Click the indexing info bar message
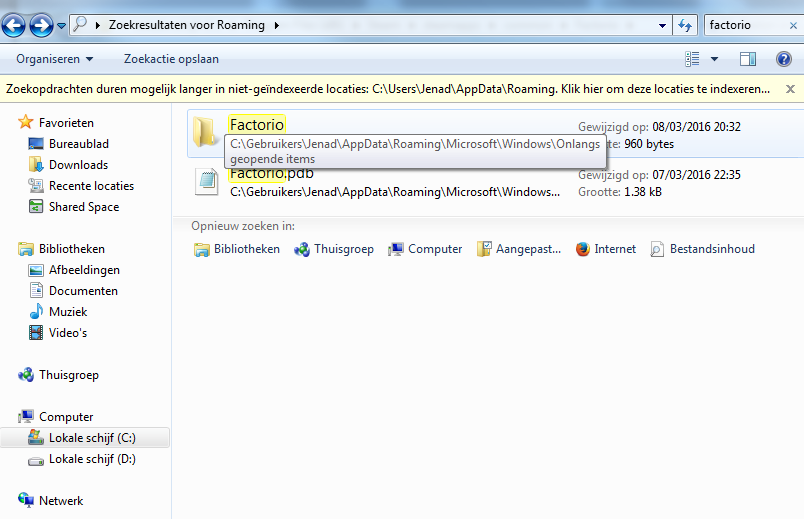Image resolution: width=804 pixels, height=519 pixels. tap(388, 89)
